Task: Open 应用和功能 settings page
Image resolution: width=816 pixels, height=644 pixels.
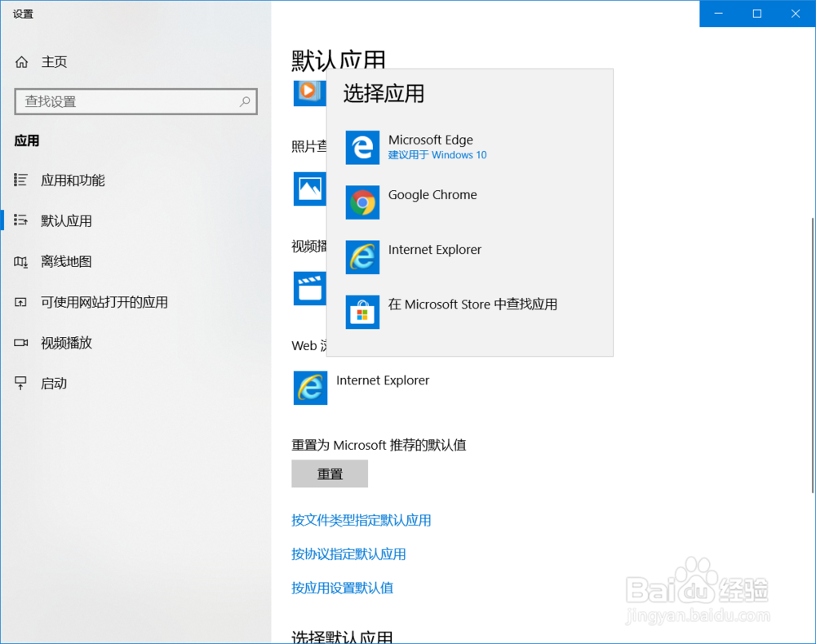Action: tap(73, 180)
